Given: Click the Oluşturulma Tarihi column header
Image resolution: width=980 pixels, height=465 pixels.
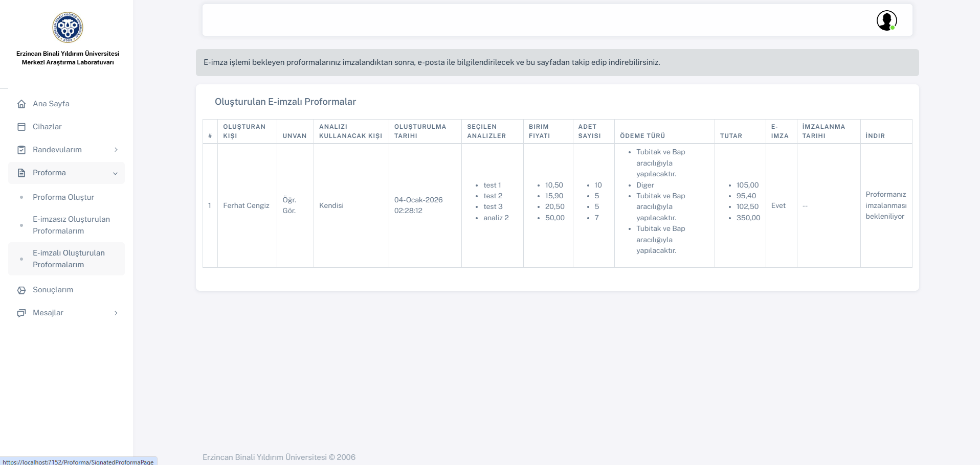Looking at the screenshot, I should 420,131.
